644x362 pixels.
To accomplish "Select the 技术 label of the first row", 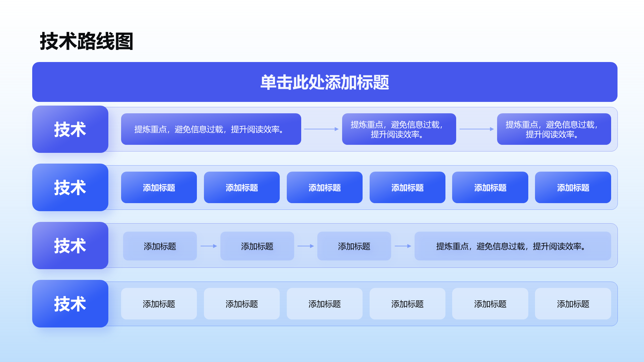I will 70,129.
